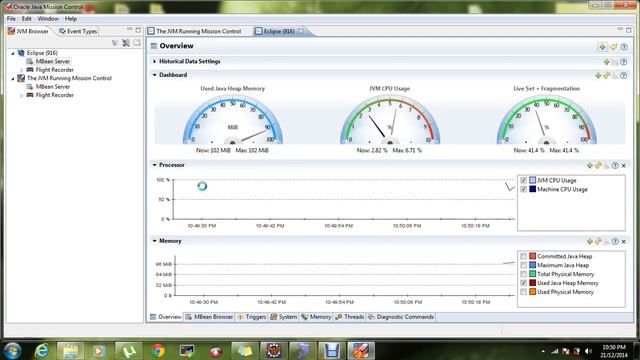
Task: Enable Total Physical Memory checkbox
Action: [x=524, y=274]
